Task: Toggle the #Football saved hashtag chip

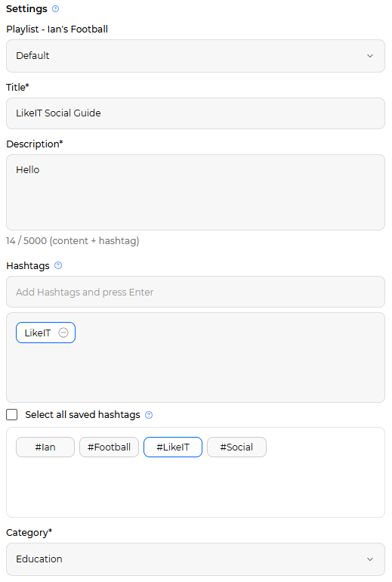Action: click(x=109, y=447)
